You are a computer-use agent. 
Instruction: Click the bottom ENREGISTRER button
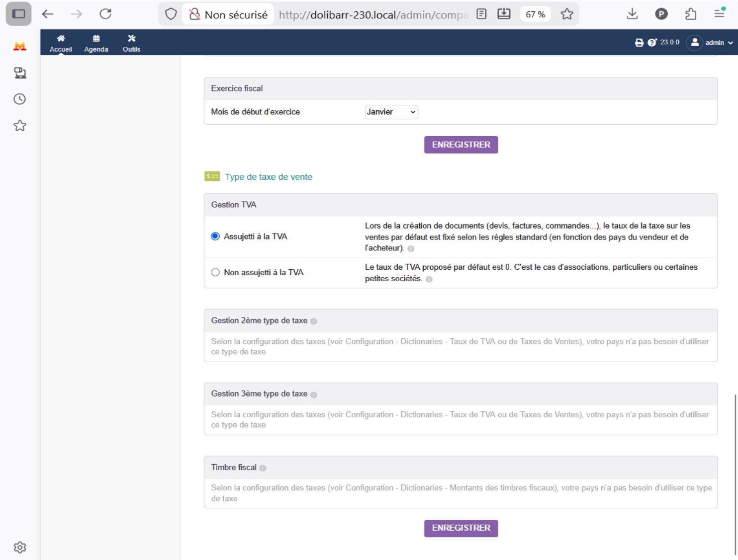pyautogui.click(x=461, y=528)
